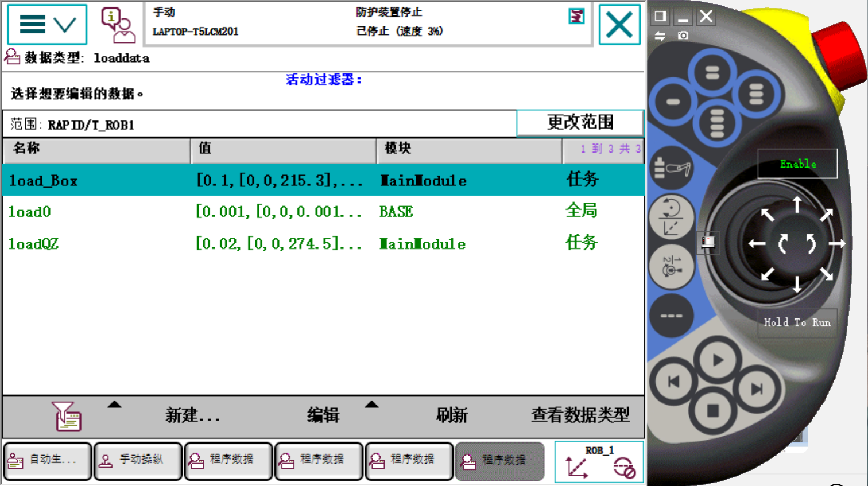Viewport: 868px width, 486px height.
Task: Click joystick down-right diagonal arrow
Action: [x=826, y=274]
